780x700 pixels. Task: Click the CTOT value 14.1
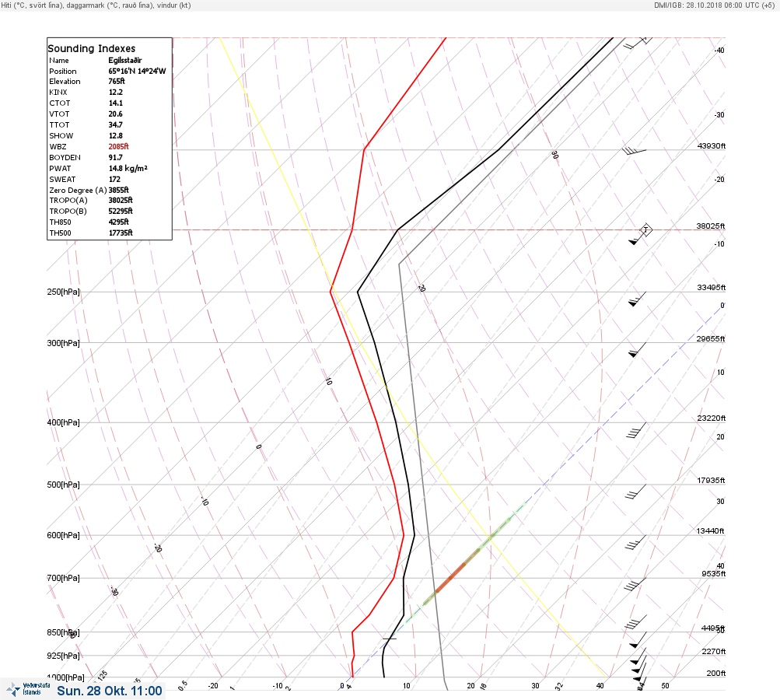pyautogui.click(x=115, y=103)
